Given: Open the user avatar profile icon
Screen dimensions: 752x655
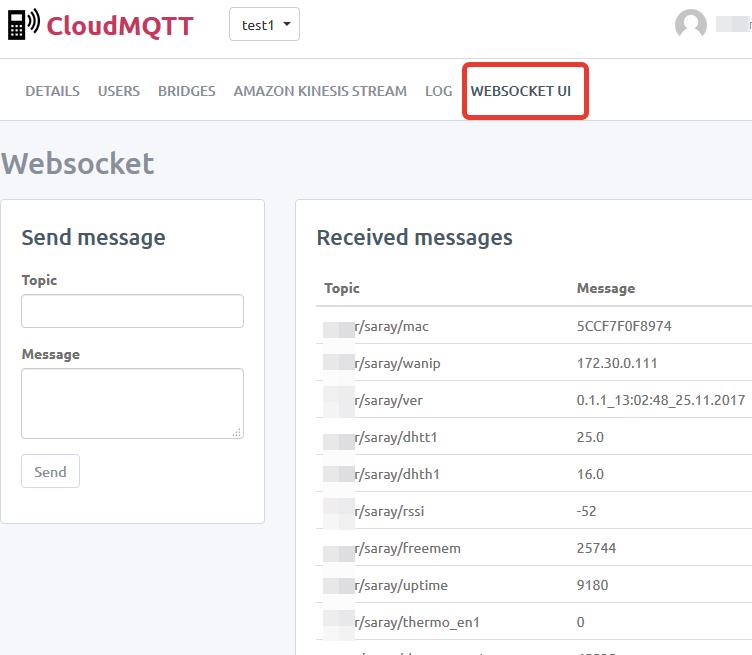Looking at the screenshot, I should [x=691, y=25].
